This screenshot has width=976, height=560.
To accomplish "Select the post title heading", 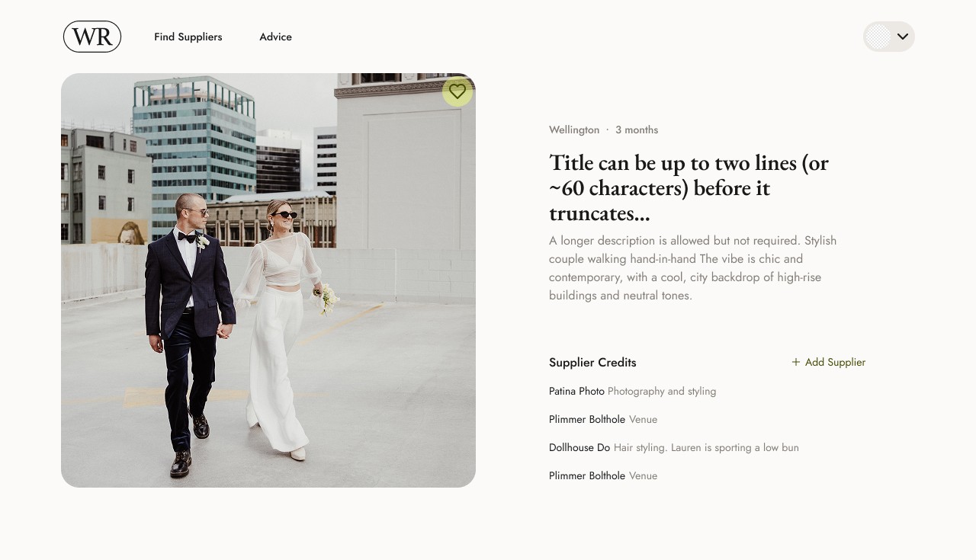I will 689,187.
